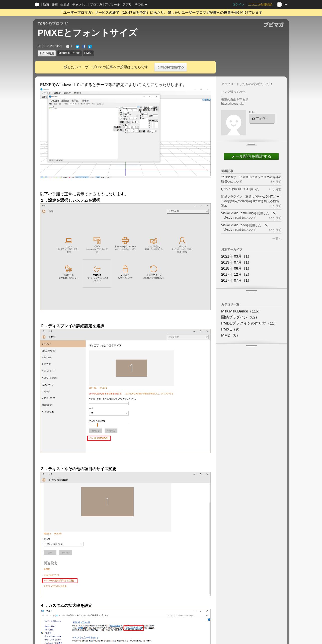Open the PMXE (9) category
Viewport: 322px width, 644px height.
click(x=231, y=329)
